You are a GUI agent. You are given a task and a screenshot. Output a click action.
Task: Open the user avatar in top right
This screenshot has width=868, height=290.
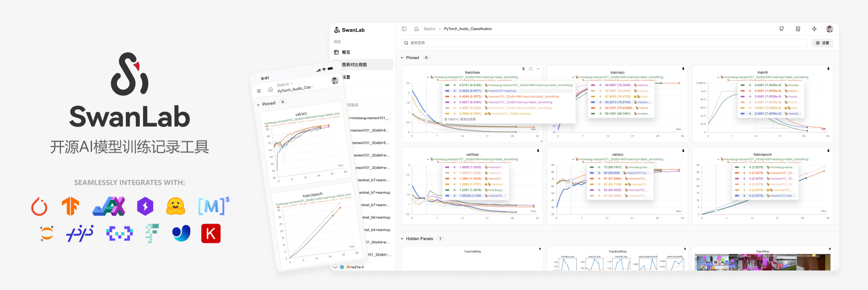(830, 29)
